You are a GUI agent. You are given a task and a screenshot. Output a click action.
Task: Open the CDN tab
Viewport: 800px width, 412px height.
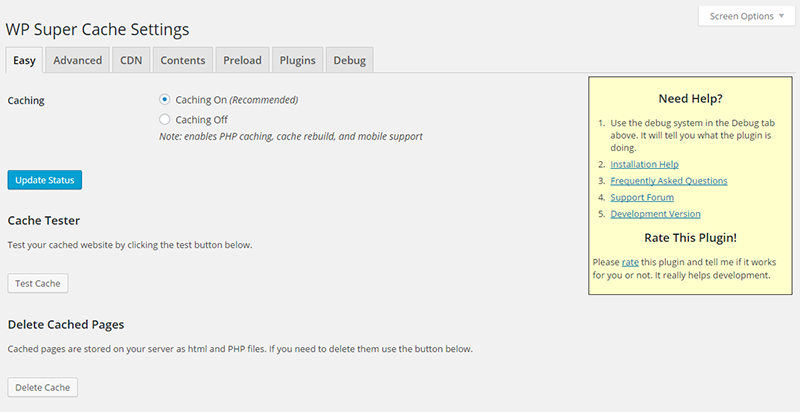click(131, 60)
